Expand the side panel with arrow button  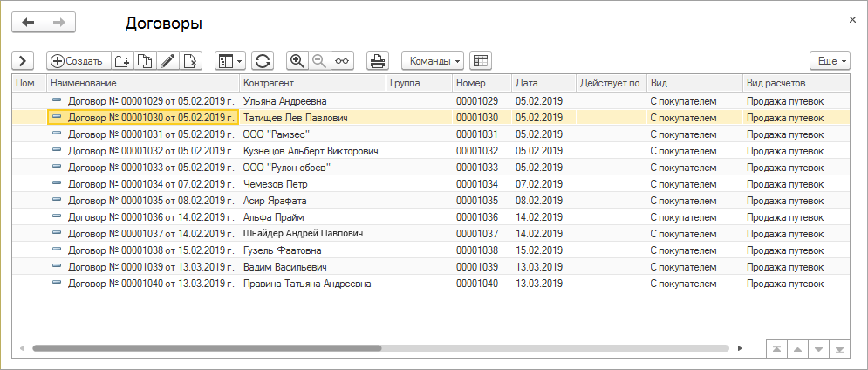tap(23, 61)
